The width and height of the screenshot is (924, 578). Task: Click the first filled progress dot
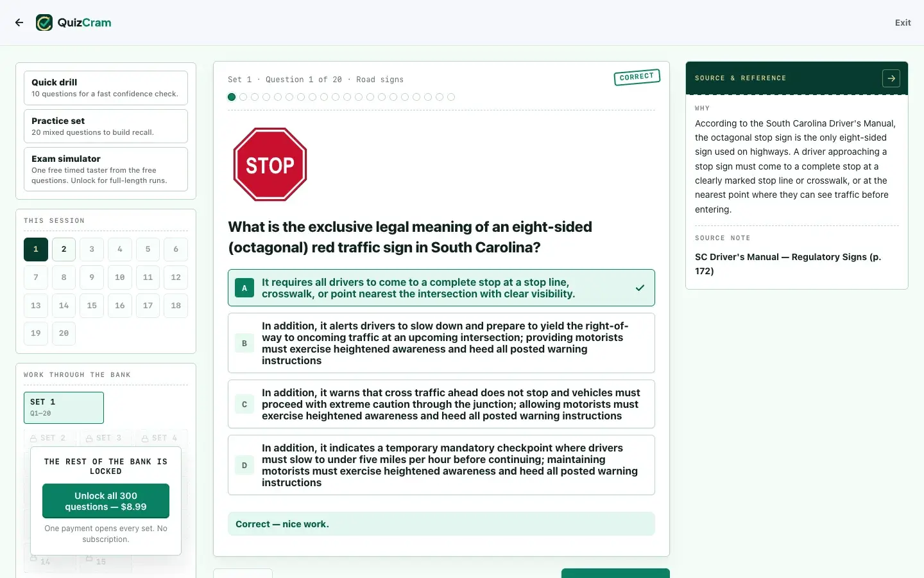point(232,97)
